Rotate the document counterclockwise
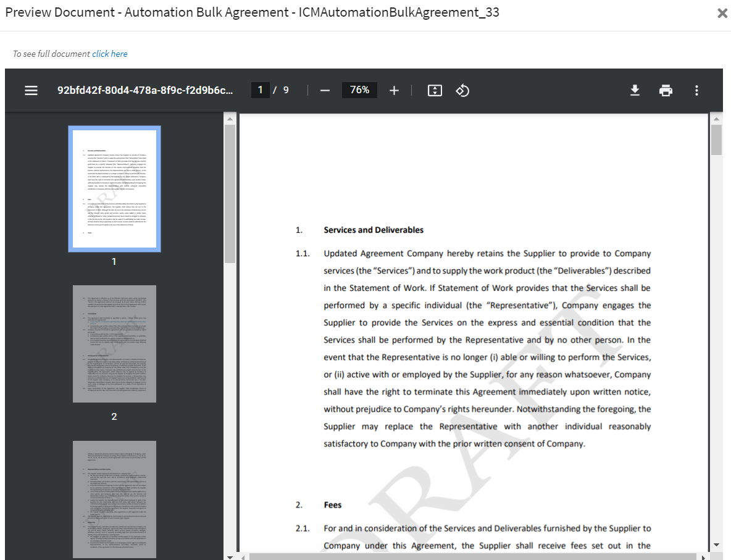 click(x=462, y=91)
